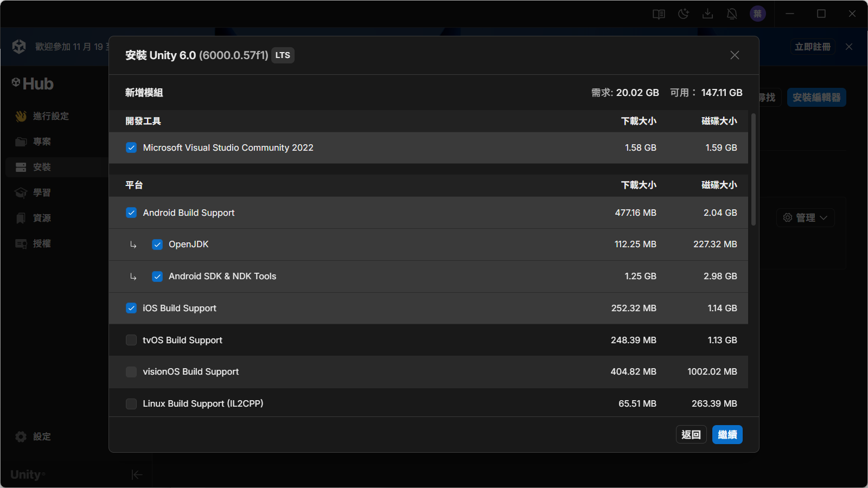The height and width of the screenshot is (488, 868).
Task: Enable visionOS Build Support
Action: [x=131, y=372]
